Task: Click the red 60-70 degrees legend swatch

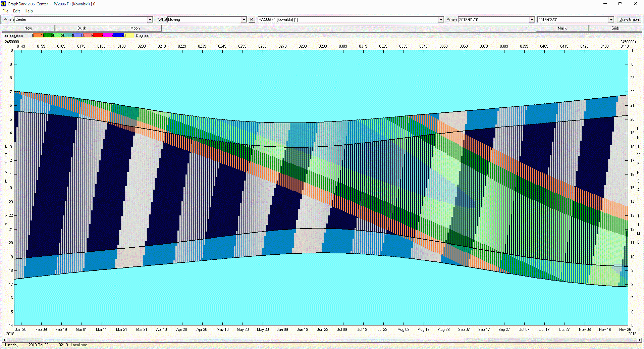Action: [98, 35]
